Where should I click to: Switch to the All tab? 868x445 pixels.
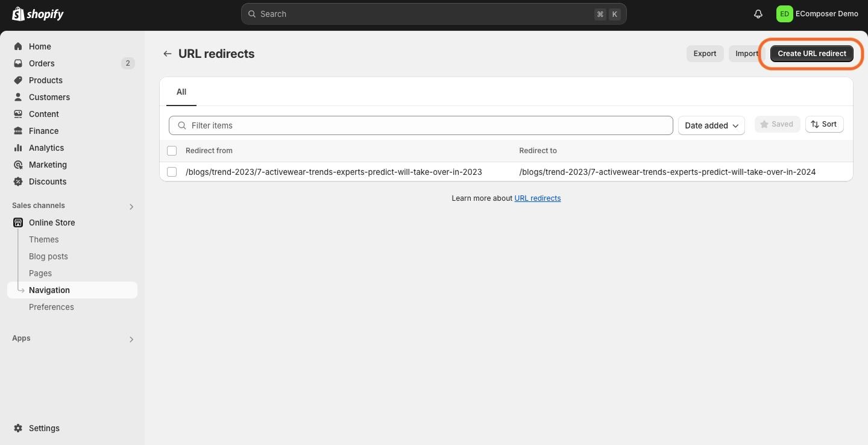181,92
